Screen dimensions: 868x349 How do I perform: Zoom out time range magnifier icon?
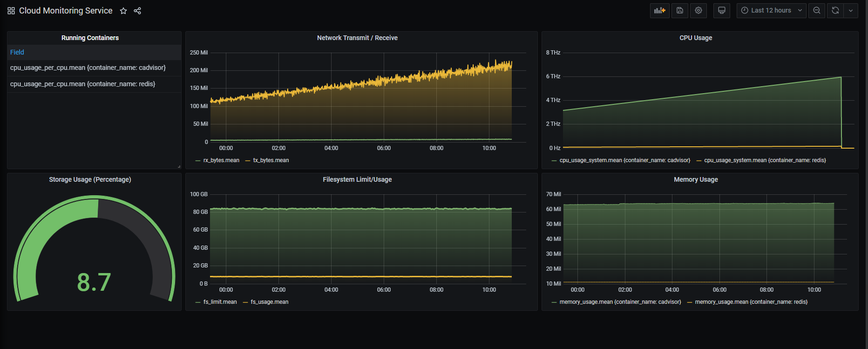click(816, 10)
